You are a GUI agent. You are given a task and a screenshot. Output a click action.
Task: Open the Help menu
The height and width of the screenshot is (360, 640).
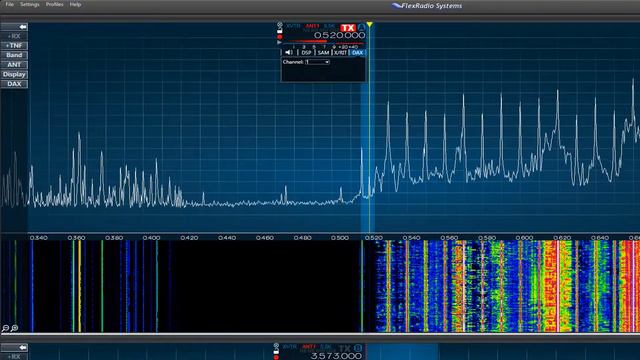coord(75,4)
